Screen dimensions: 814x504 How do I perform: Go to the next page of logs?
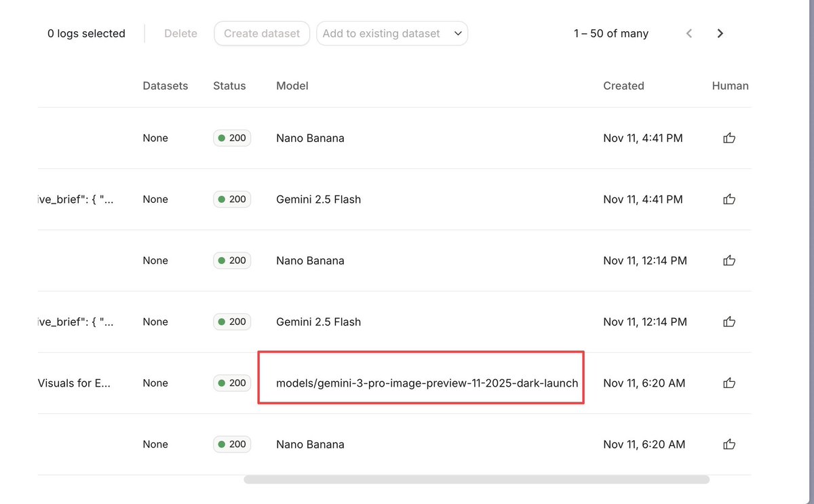720,33
